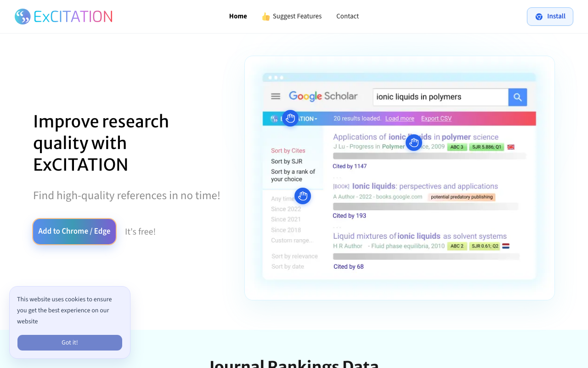Select the Since 2018 filter
The width and height of the screenshot is (588, 368).
coord(286,230)
